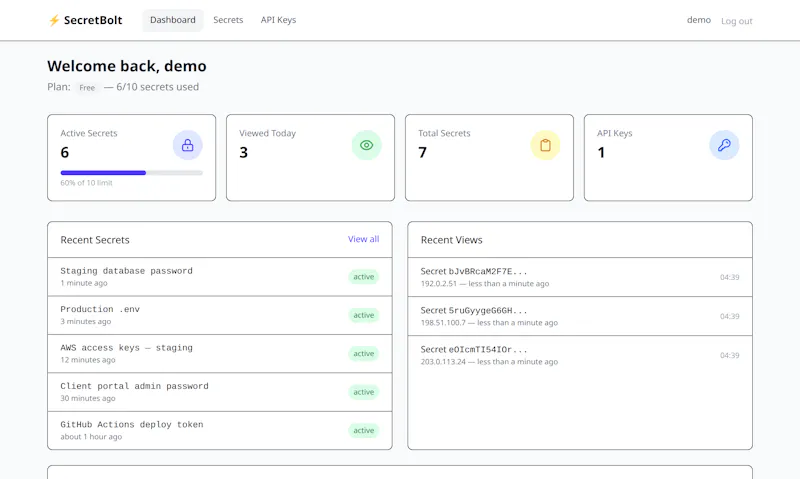Click the 60% of 10 limit text
Image resolution: width=800 pixels, height=479 pixels.
86,183
